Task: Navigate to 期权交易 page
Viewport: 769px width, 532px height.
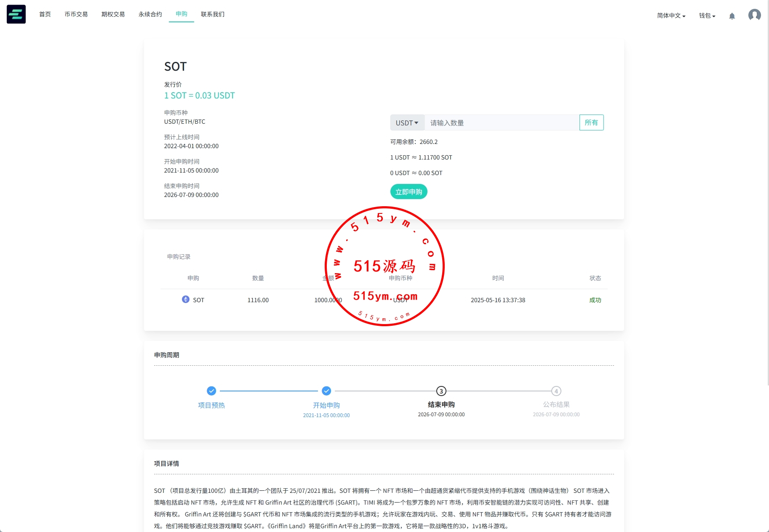Action: (x=113, y=14)
